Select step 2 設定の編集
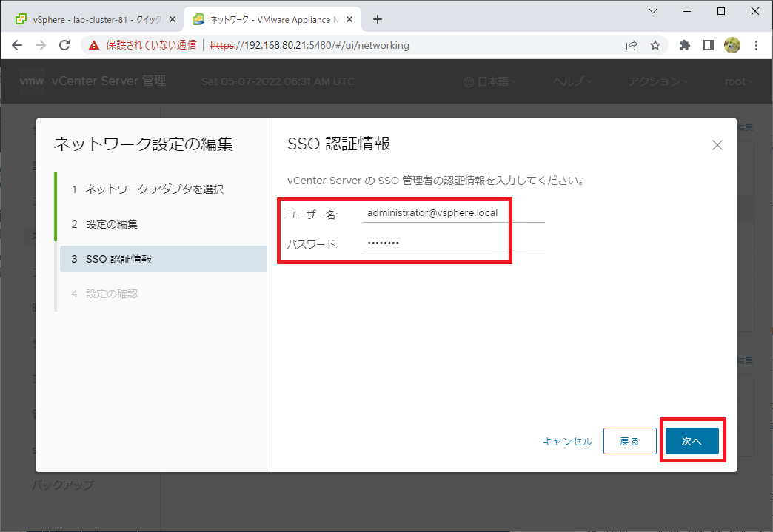Image resolution: width=773 pixels, height=532 pixels. (104, 224)
